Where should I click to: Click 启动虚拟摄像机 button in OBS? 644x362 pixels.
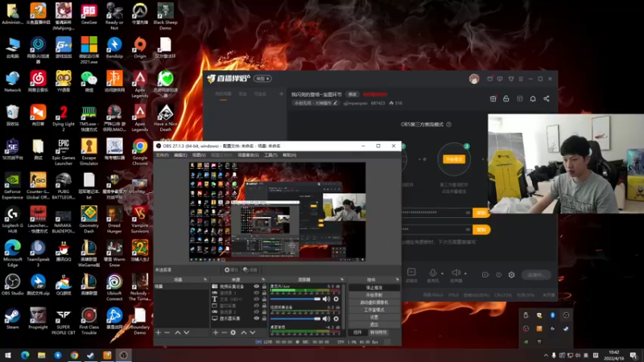[x=374, y=302]
